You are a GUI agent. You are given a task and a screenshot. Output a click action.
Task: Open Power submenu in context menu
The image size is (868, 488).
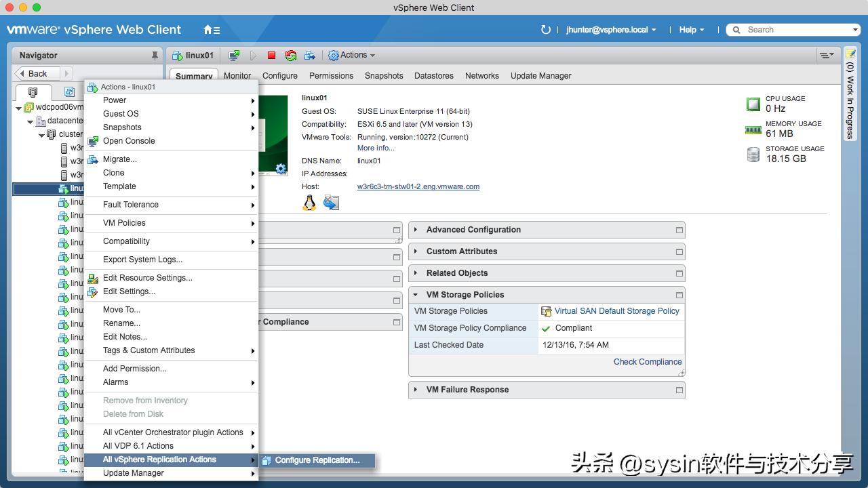point(171,100)
